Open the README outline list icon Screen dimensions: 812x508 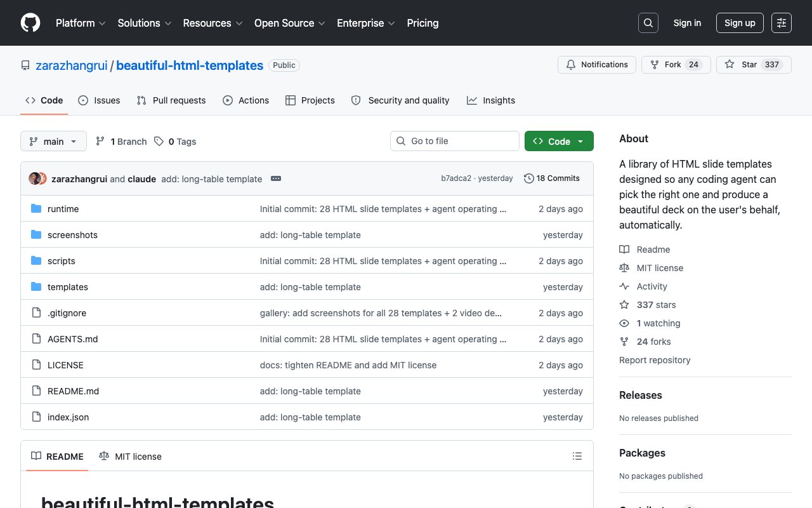(x=577, y=456)
